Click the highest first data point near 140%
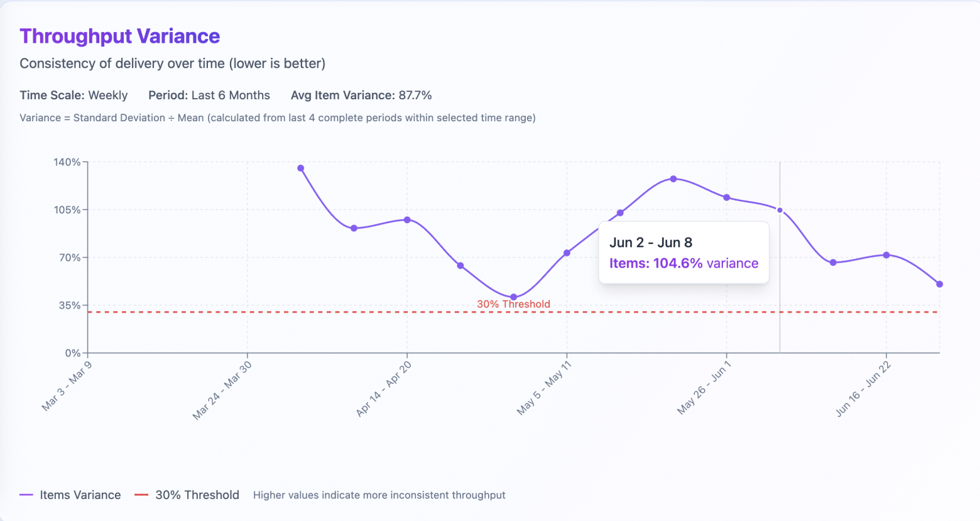 (x=301, y=168)
